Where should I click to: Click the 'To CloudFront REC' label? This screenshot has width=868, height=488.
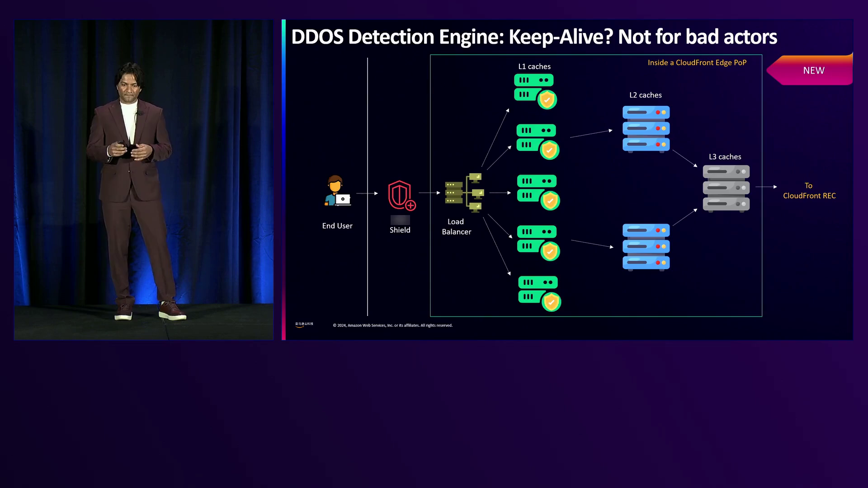(x=809, y=191)
